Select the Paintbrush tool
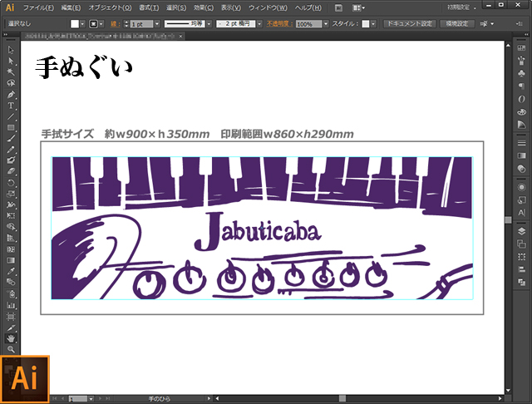532x404 pixels. [x=11, y=138]
